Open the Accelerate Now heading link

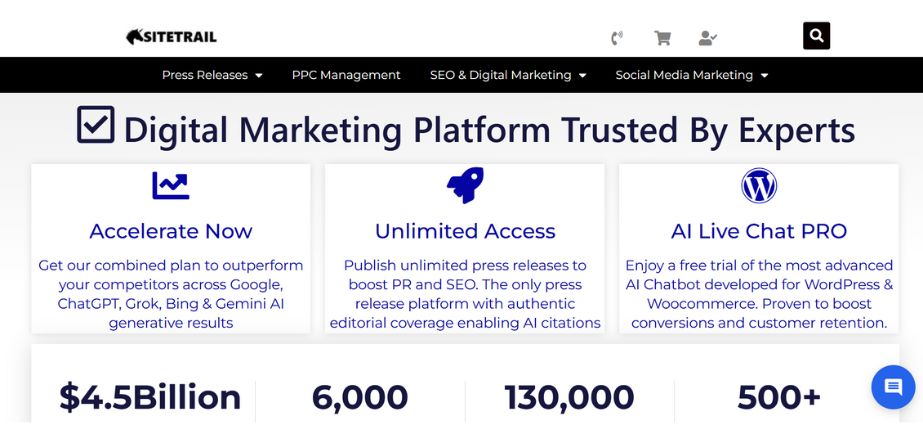171,231
